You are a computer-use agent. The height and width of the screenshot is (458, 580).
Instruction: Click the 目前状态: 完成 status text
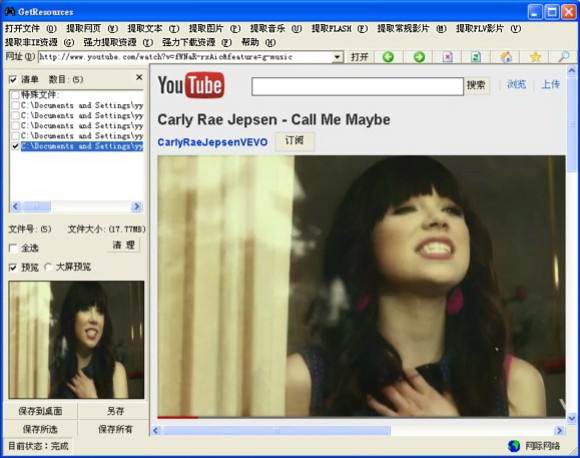(38, 446)
